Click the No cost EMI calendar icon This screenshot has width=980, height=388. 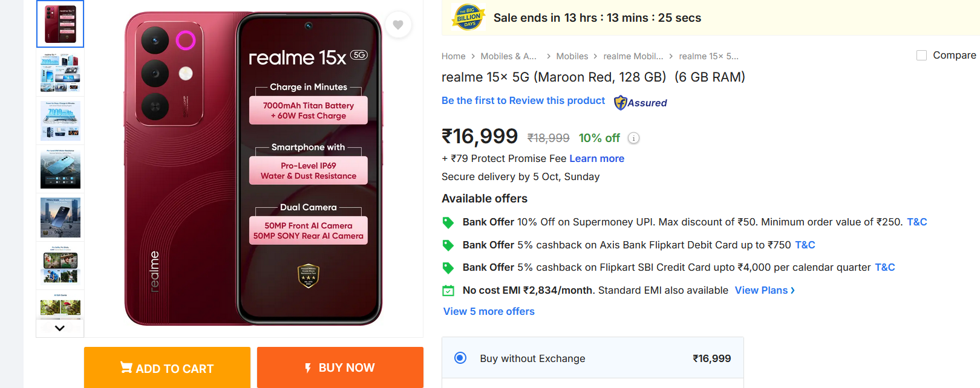(448, 290)
